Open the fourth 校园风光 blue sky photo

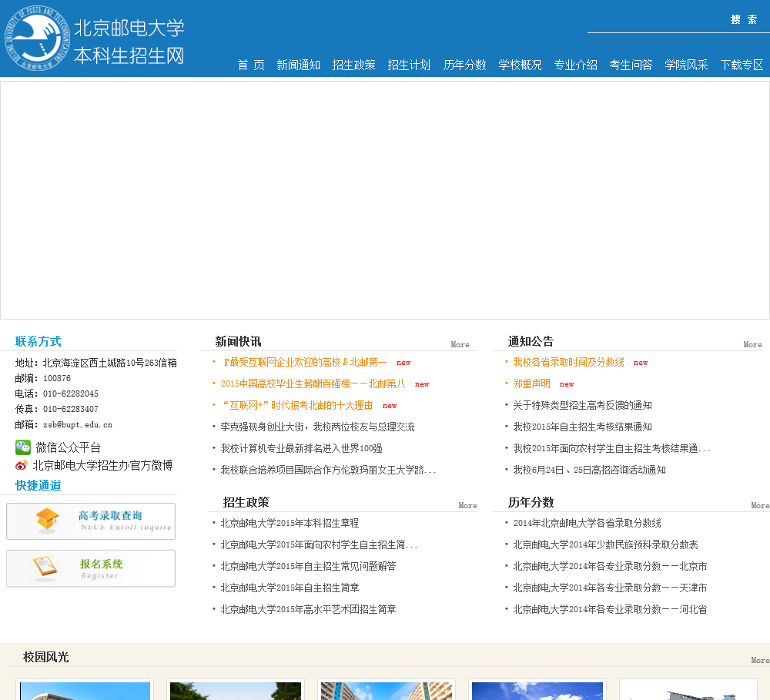537,691
